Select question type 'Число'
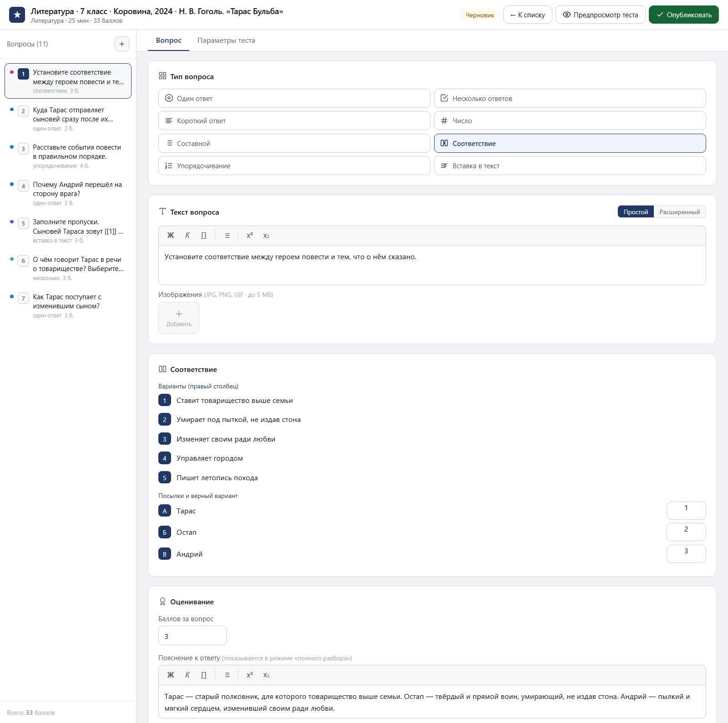The image size is (728, 723). (570, 120)
